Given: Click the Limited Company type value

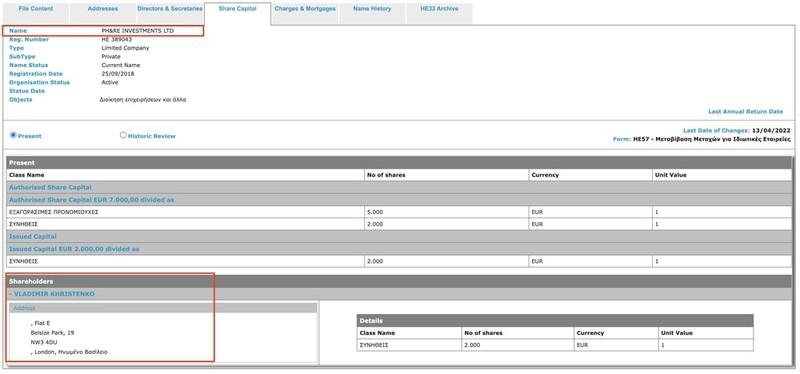Looking at the screenshot, I should click(125, 48).
